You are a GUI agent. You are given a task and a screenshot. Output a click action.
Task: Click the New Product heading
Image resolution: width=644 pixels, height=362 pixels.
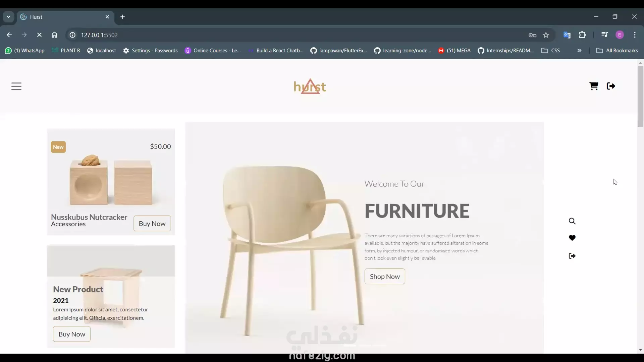[x=78, y=289]
